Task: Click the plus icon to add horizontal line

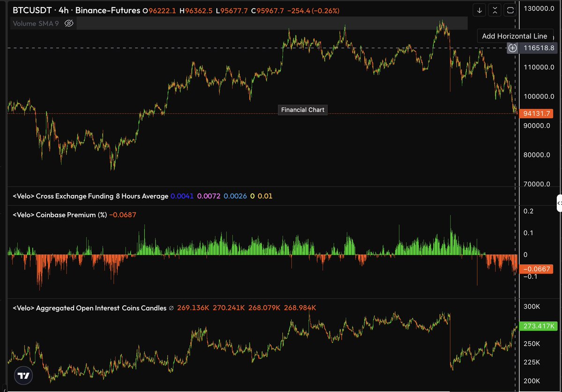Action: click(x=513, y=48)
